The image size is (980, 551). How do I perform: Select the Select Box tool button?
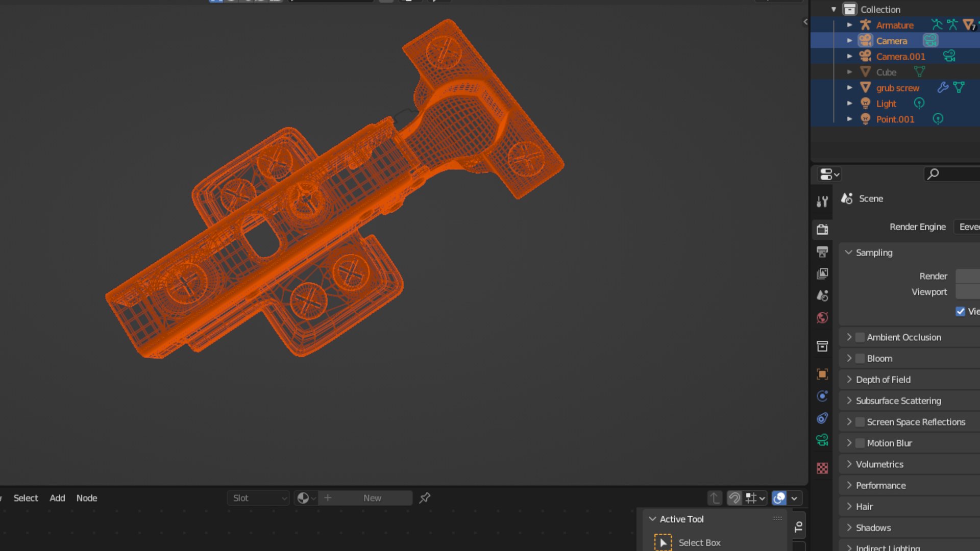point(663,542)
